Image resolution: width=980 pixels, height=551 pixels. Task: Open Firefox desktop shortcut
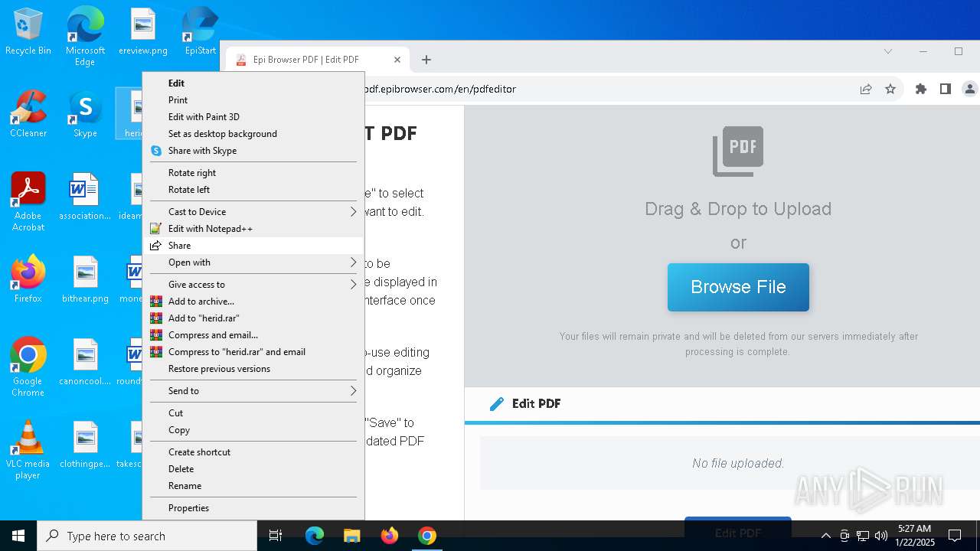pyautogui.click(x=28, y=279)
